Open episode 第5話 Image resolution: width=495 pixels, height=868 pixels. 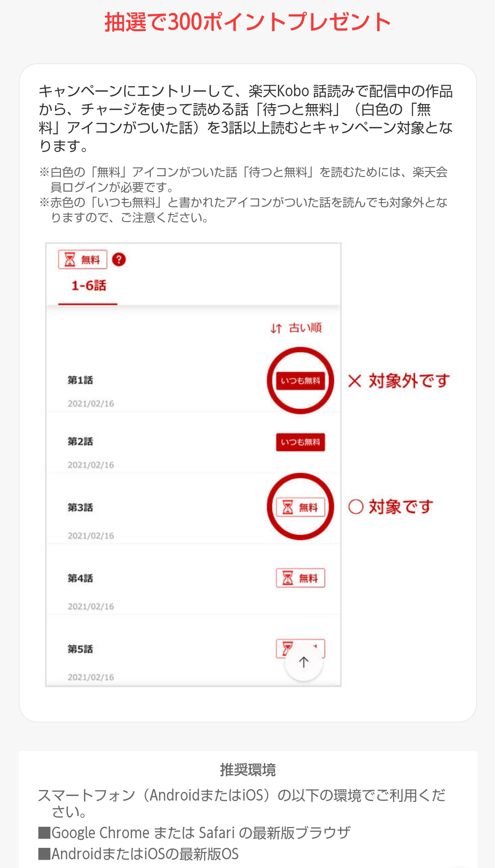(x=80, y=649)
